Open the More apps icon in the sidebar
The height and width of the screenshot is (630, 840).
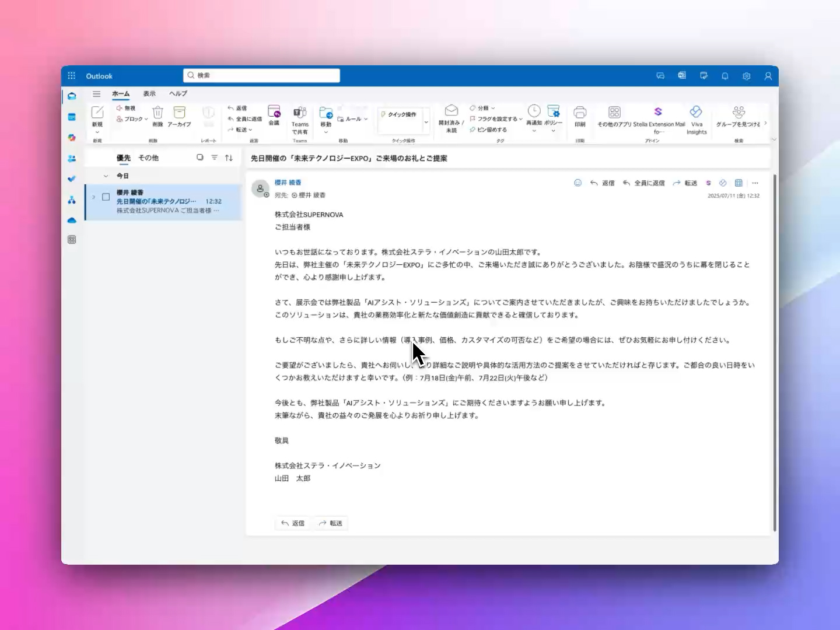pyautogui.click(x=72, y=240)
